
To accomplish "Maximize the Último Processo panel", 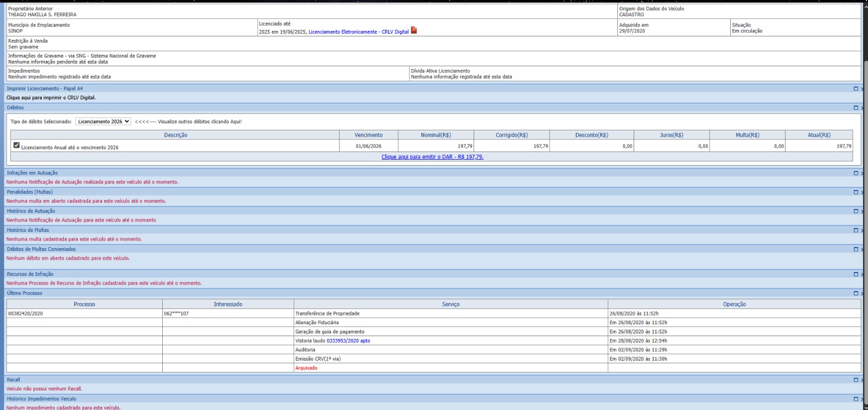I will tap(856, 293).
